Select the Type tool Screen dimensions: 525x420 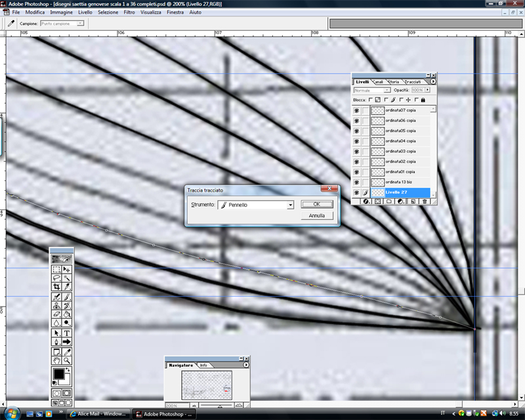tap(67, 333)
